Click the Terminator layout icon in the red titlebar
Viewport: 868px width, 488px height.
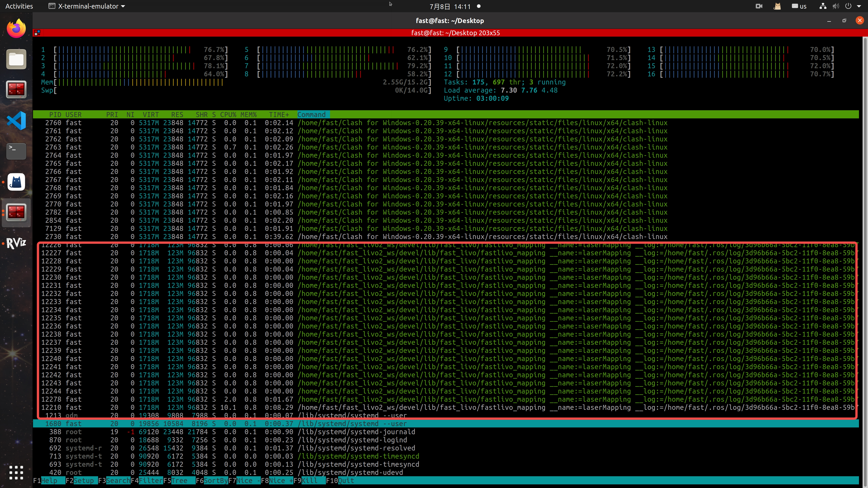(37, 33)
